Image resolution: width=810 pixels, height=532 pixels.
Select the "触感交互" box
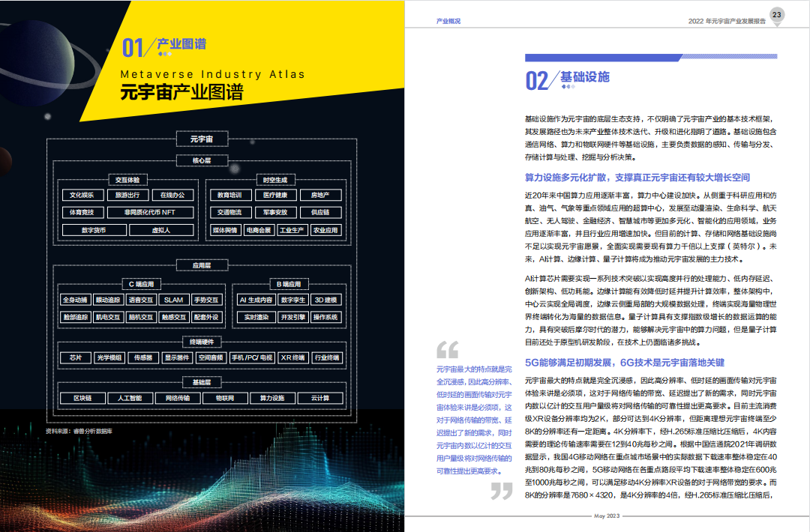[x=173, y=317]
